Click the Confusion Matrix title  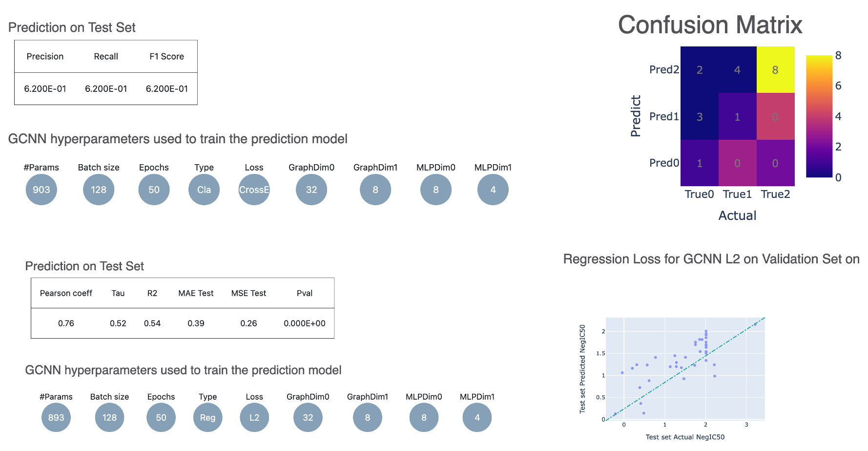coord(710,25)
